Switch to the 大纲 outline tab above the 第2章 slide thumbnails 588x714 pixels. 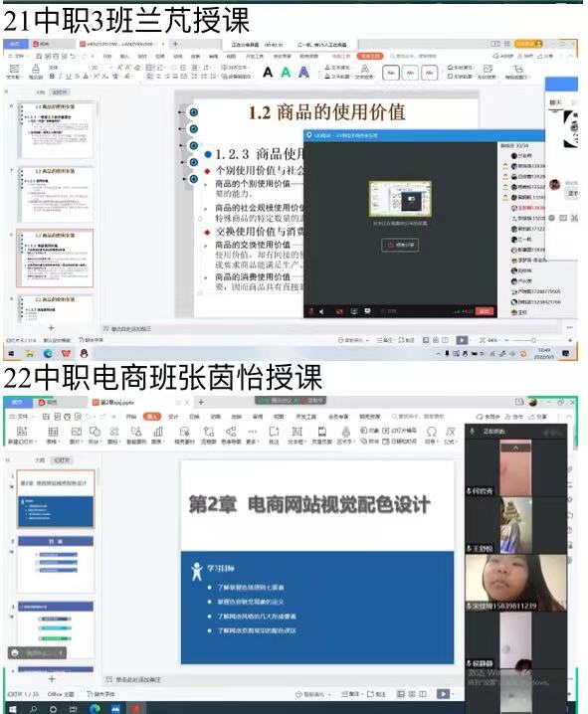click(40, 460)
